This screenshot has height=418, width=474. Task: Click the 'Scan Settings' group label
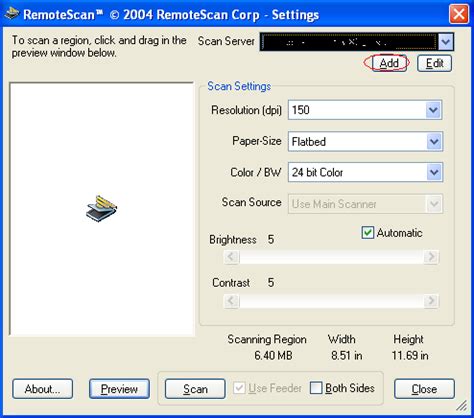point(239,86)
